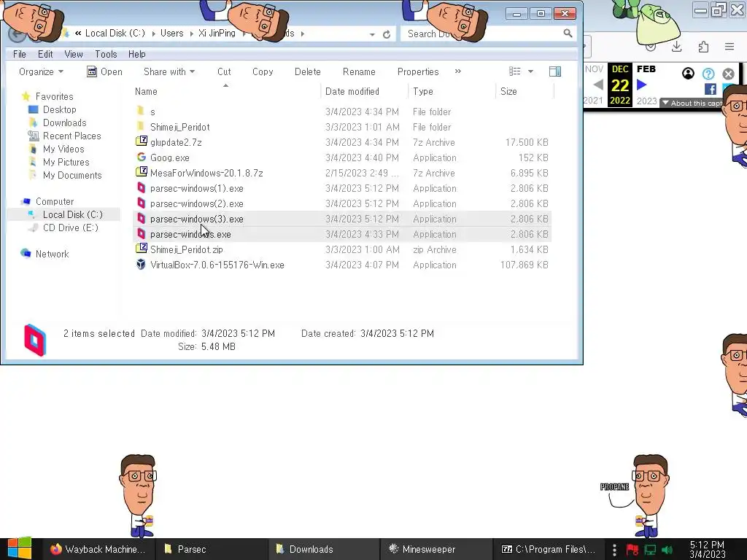Click the Wayback user account icon
This screenshot has height=560, width=747.
(x=688, y=74)
